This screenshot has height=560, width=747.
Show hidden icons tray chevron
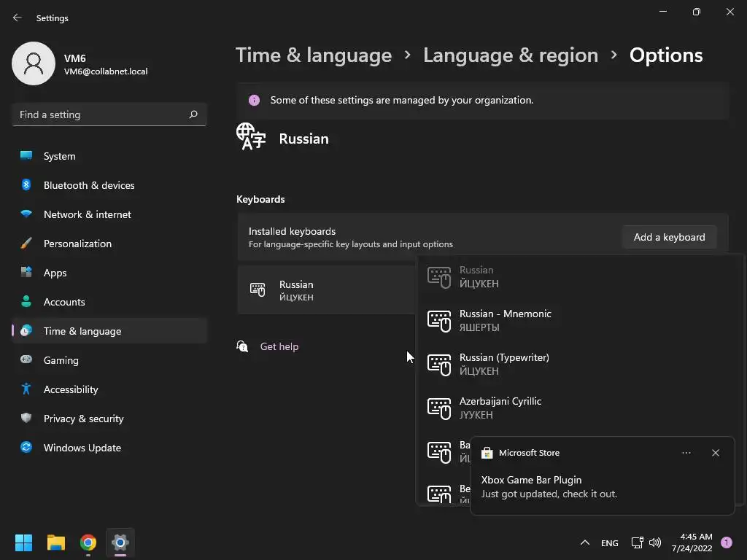point(584,542)
